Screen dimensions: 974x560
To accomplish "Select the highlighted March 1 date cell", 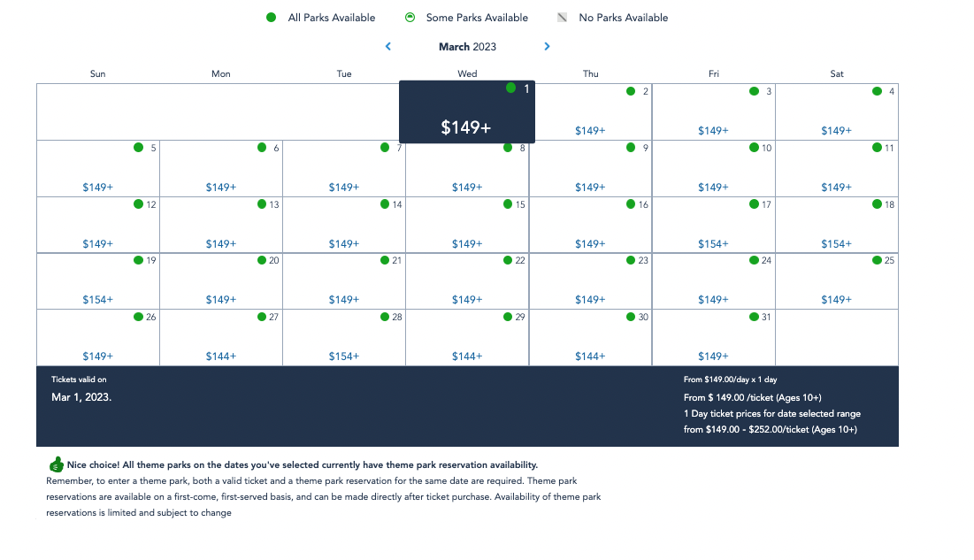I will point(466,111).
